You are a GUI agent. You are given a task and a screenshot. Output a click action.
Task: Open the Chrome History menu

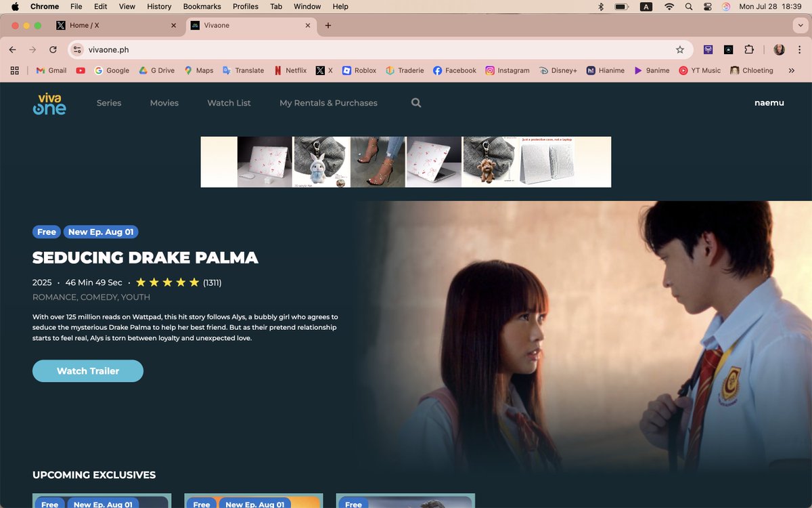(x=158, y=6)
